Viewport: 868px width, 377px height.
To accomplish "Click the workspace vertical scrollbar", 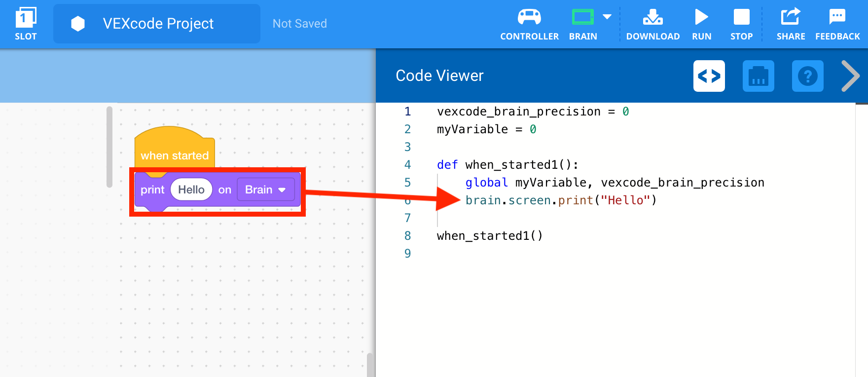I will coord(109,147).
